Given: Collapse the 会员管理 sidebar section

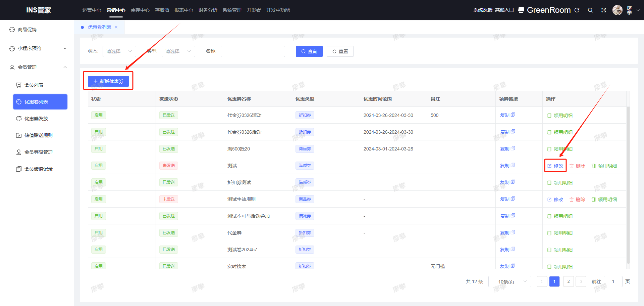Looking at the screenshot, I should click(65, 67).
